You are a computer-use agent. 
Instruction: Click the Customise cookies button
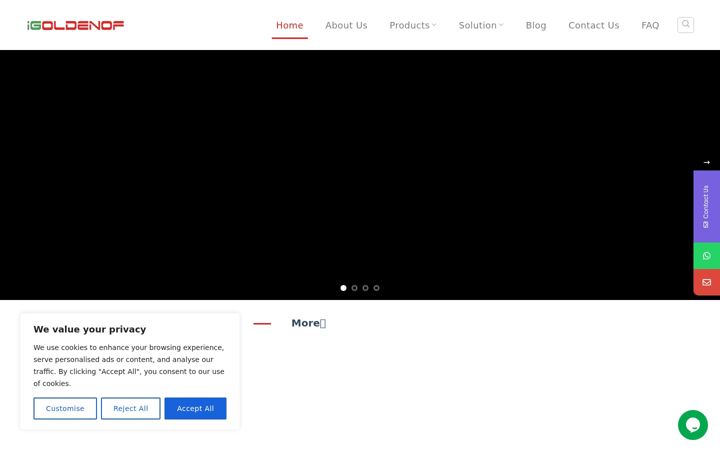pos(65,408)
